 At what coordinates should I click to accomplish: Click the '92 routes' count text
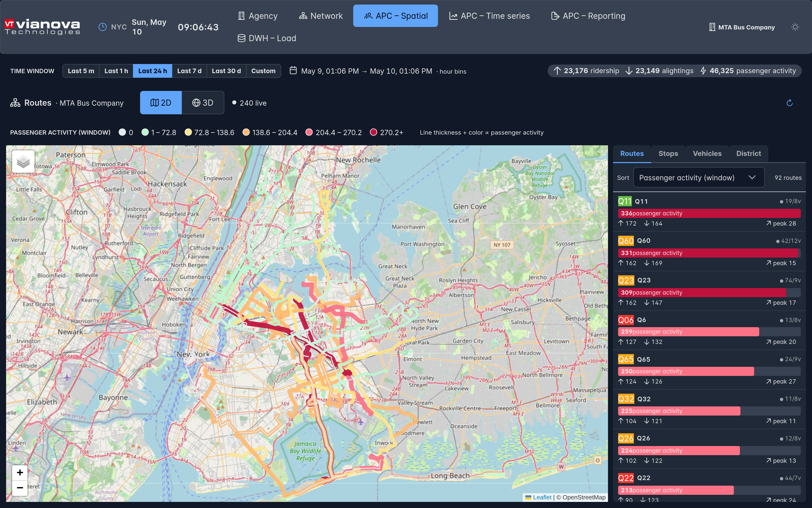788,177
